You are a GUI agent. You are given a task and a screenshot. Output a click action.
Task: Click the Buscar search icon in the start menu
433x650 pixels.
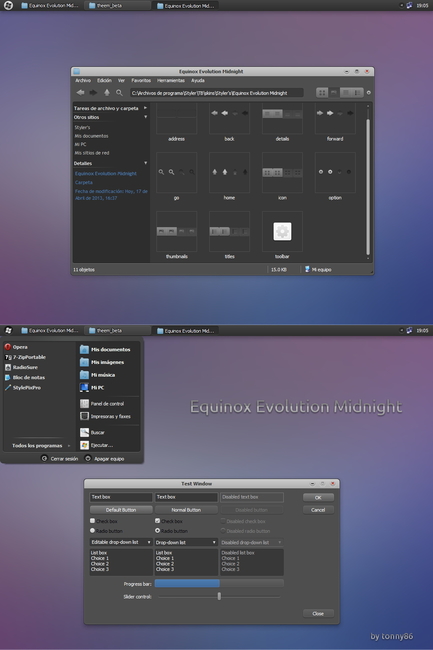(84, 432)
